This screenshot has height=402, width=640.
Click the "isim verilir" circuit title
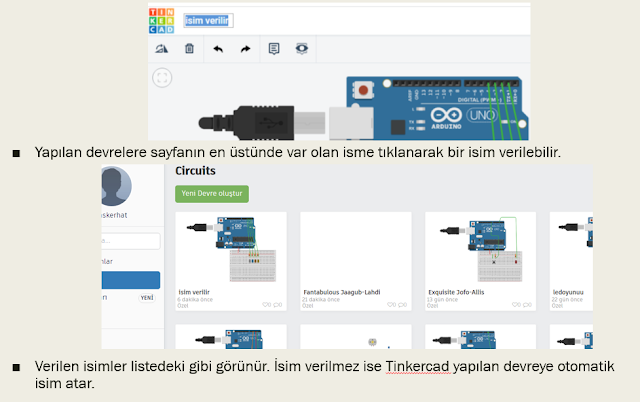(194, 292)
